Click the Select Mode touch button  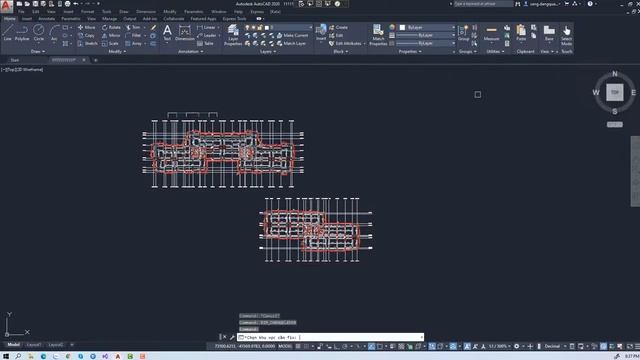coord(566,35)
